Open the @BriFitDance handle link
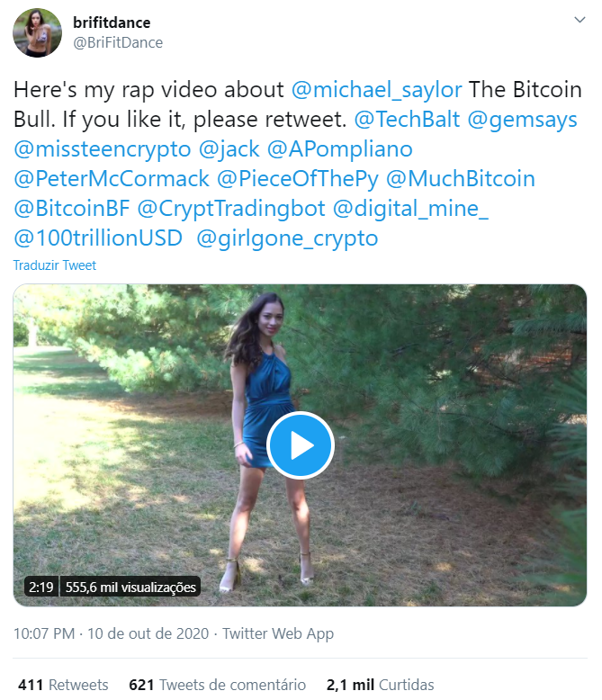 tap(118, 42)
